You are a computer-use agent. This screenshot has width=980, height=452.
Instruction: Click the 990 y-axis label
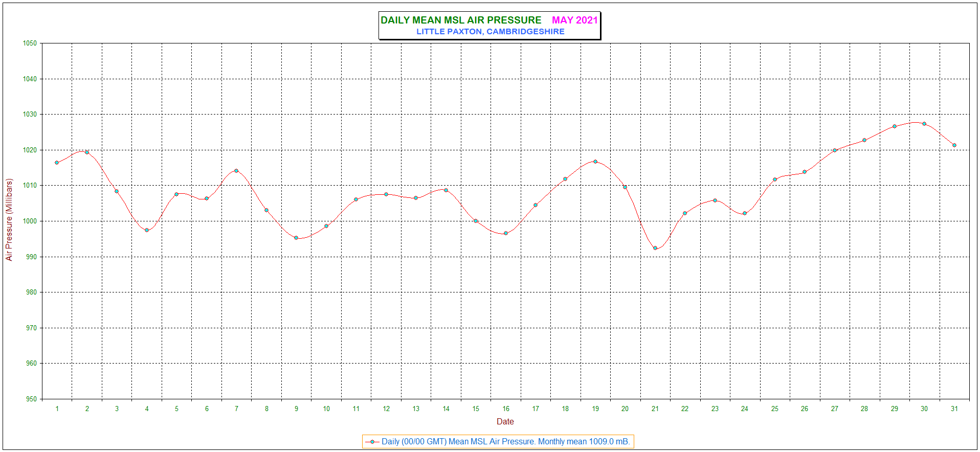[32, 257]
